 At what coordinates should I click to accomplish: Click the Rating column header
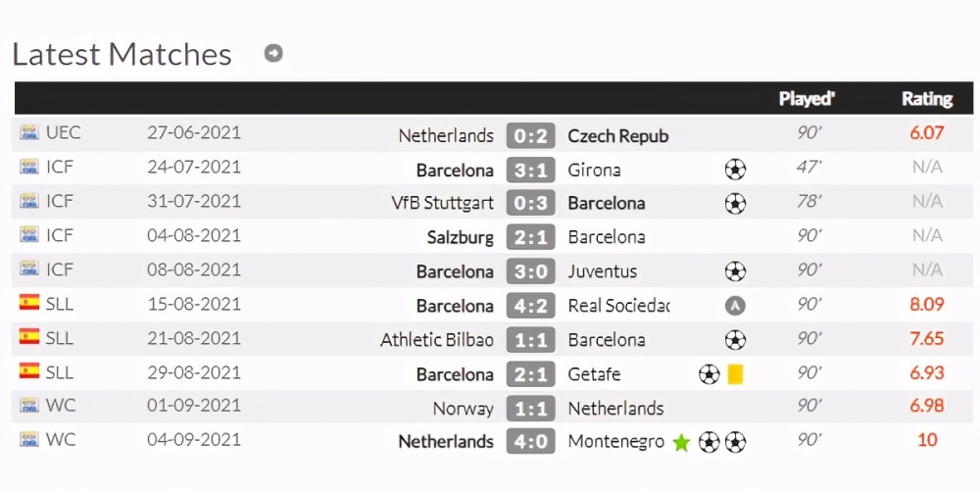927,99
